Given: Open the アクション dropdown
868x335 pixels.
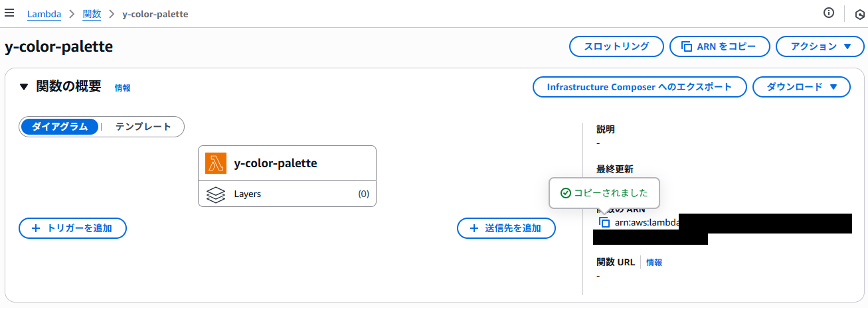Looking at the screenshot, I should pos(820,46).
